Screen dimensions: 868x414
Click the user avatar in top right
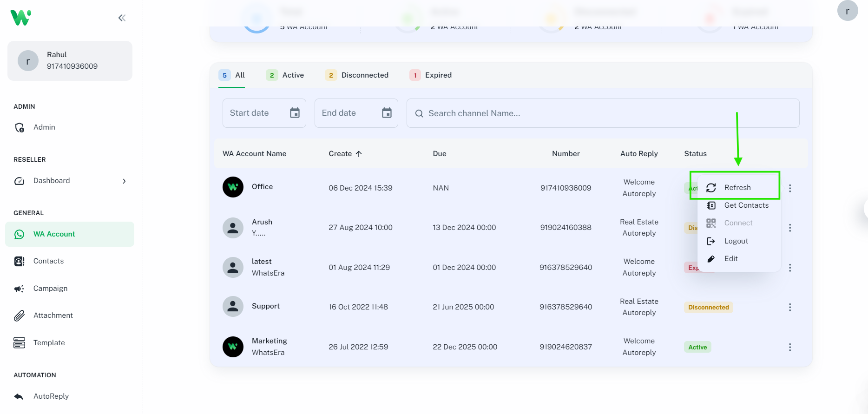pyautogui.click(x=847, y=11)
